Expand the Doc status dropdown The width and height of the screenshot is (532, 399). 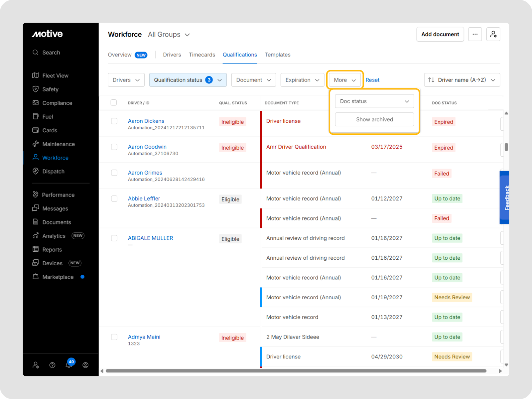click(374, 101)
